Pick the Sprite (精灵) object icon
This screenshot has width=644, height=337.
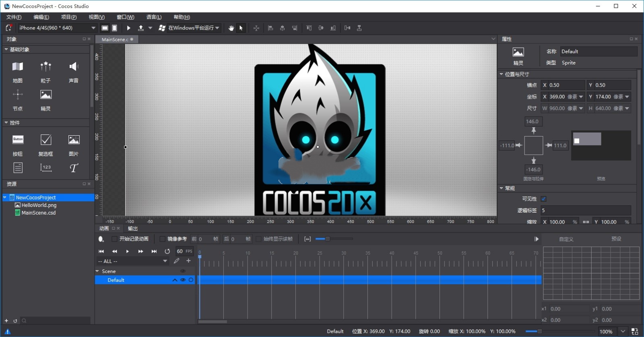pyautogui.click(x=45, y=95)
